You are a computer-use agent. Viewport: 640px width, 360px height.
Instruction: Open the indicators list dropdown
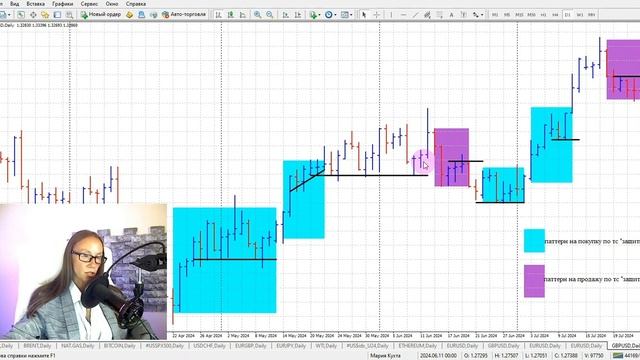(315, 15)
